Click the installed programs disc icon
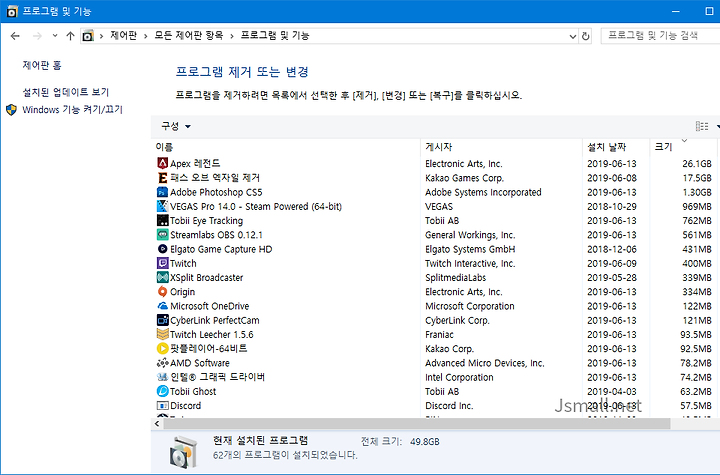720x475 pixels. tap(183, 452)
